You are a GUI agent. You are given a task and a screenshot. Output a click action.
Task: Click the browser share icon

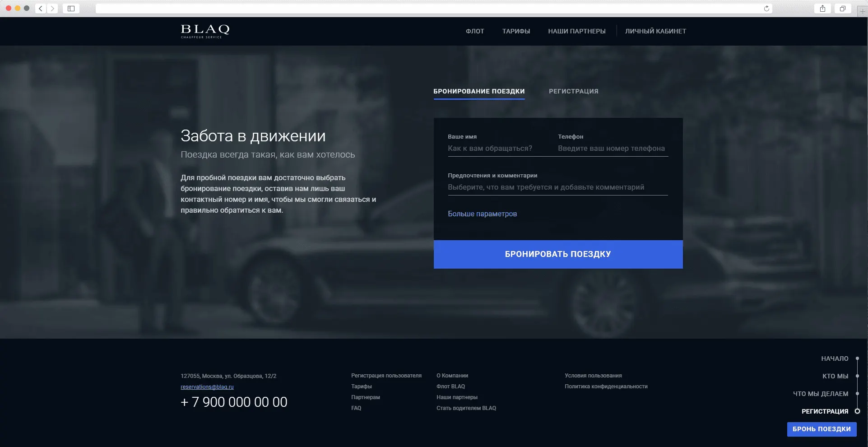822,9
